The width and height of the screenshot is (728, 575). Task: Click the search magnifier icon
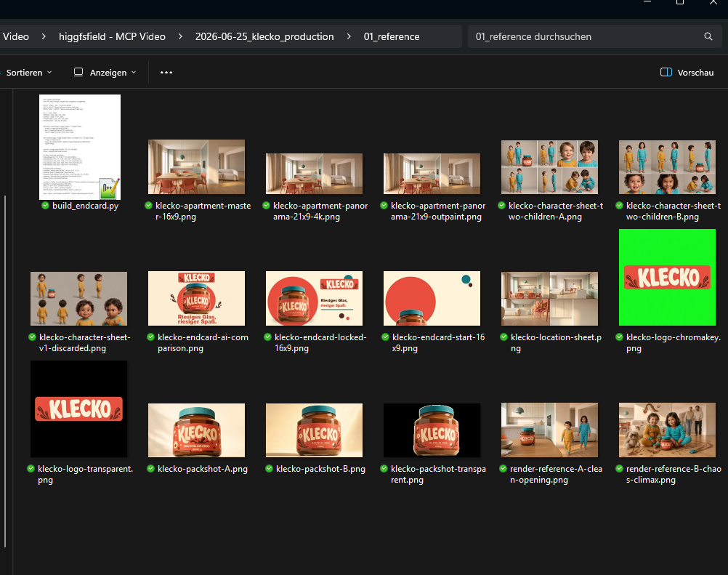708,36
